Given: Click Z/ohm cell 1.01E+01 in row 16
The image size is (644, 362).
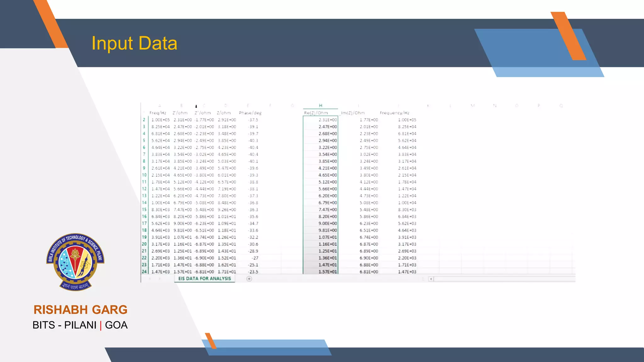Looking at the screenshot, I should pyautogui.click(x=227, y=217).
